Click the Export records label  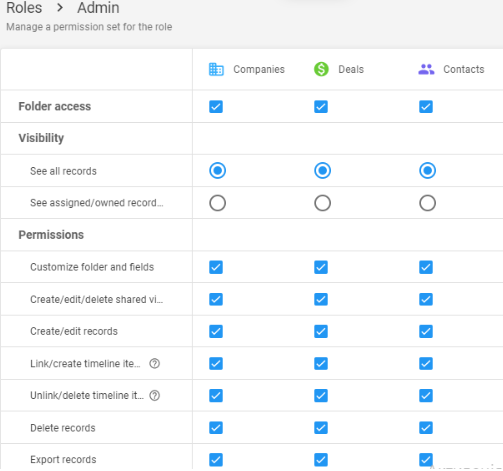click(x=63, y=460)
